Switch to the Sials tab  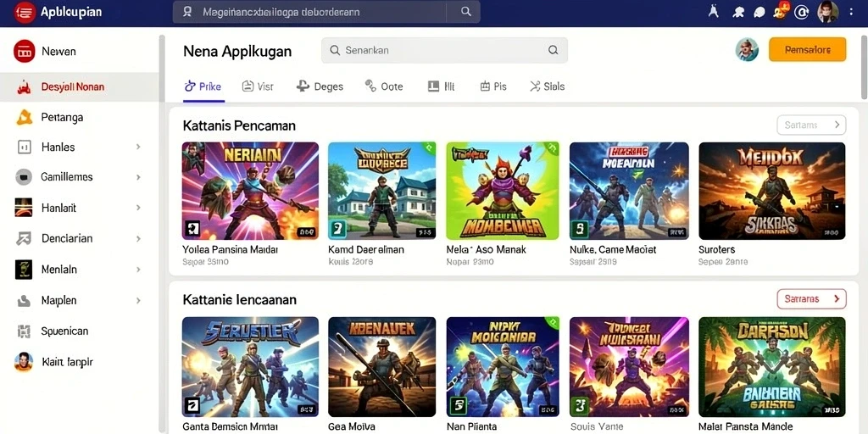pos(547,86)
